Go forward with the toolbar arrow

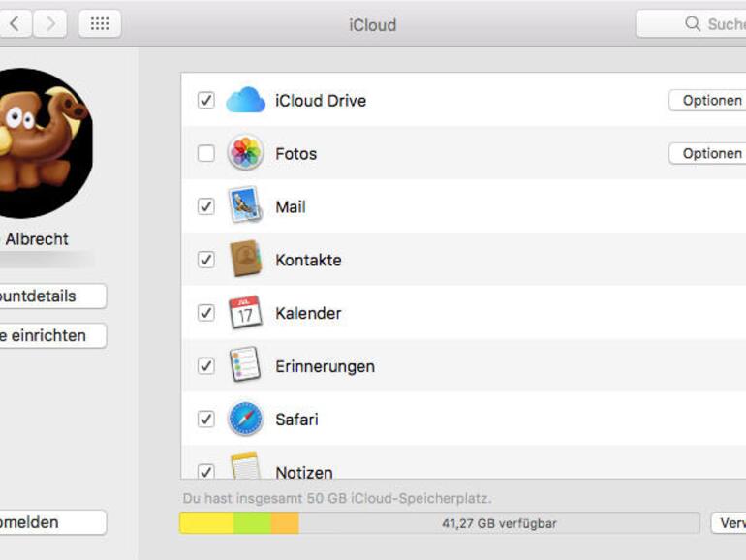coord(49,24)
